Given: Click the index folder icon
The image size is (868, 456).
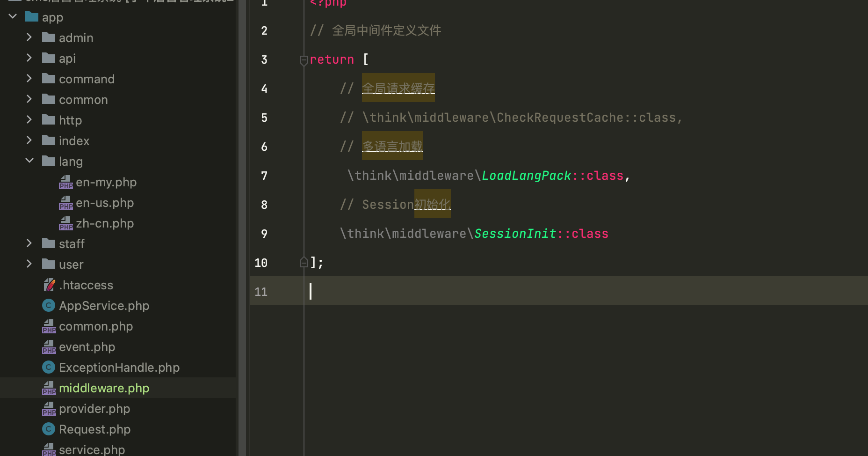Looking at the screenshot, I should pos(49,140).
